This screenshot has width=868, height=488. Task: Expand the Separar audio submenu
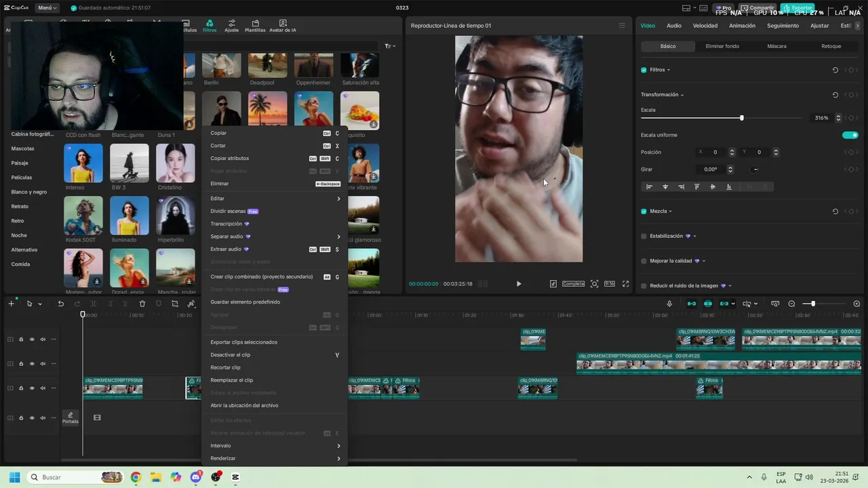coord(275,237)
